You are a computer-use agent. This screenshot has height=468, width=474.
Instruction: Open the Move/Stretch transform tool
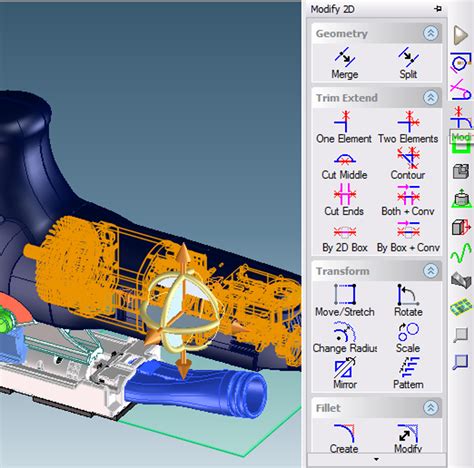coord(345,300)
